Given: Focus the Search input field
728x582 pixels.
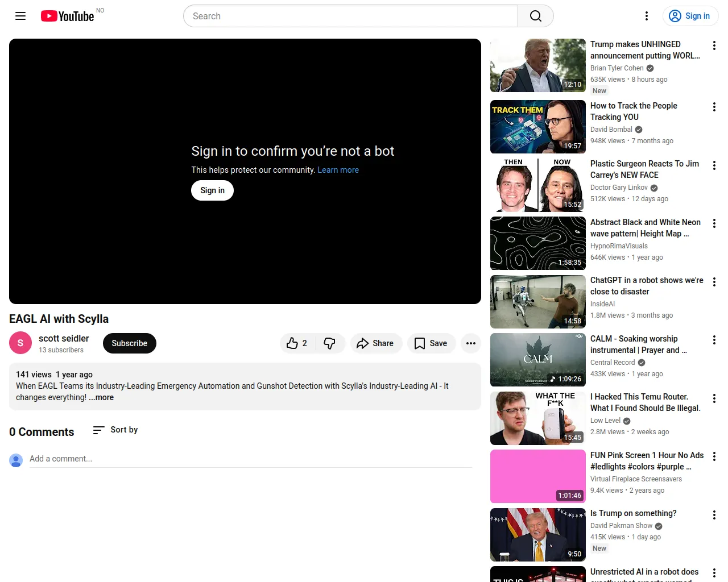Looking at the screenshot, I should (350, 16).
